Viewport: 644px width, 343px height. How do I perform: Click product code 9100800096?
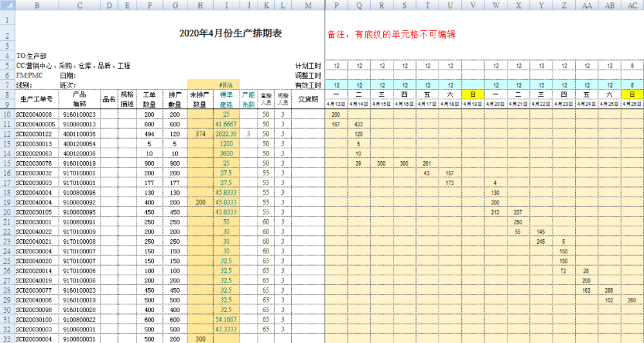[80, 193]
